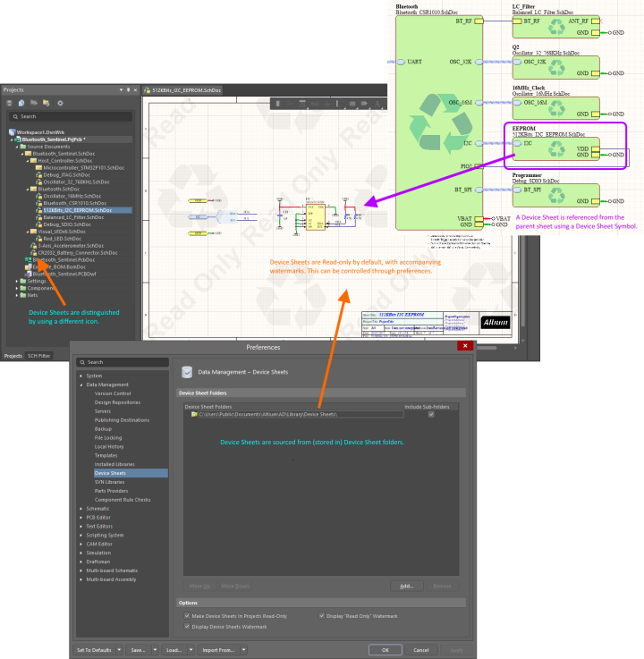The height and width of the screenshot is (659, 644).
Task: Click the device sheet icon beside Oscillator_16MHz.SchDoc
Action: tap(39, 196)
